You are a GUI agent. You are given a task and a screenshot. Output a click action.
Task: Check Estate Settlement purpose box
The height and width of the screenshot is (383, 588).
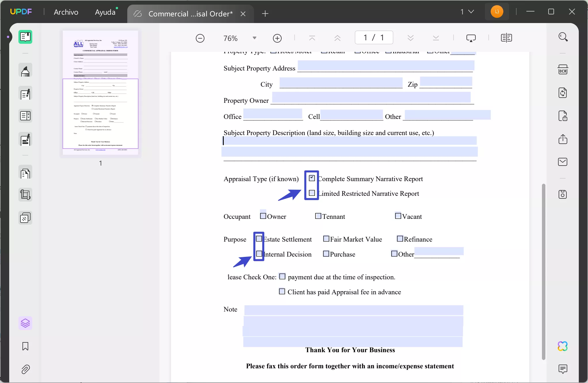click(x=259, y=239)
